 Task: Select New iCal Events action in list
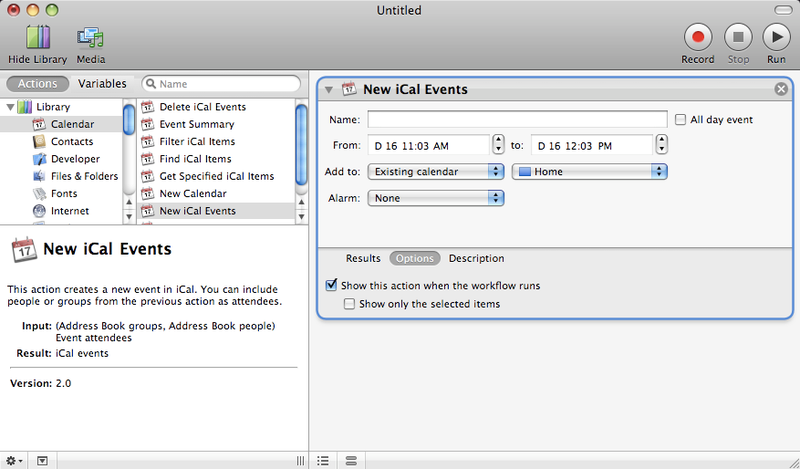click(216, 211)
